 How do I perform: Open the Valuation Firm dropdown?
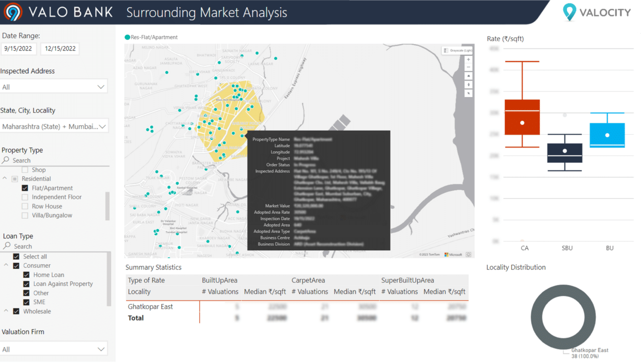point(102,348)
